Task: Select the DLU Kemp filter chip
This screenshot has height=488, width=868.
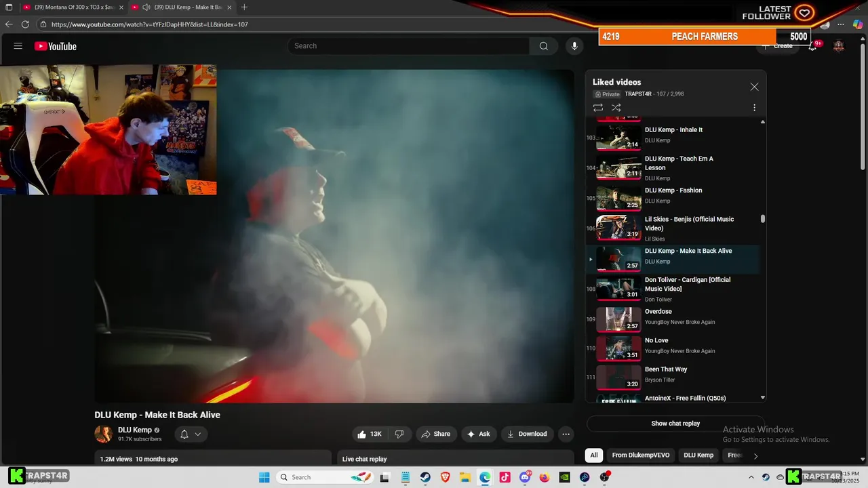Action: click(x=698, y=455)
